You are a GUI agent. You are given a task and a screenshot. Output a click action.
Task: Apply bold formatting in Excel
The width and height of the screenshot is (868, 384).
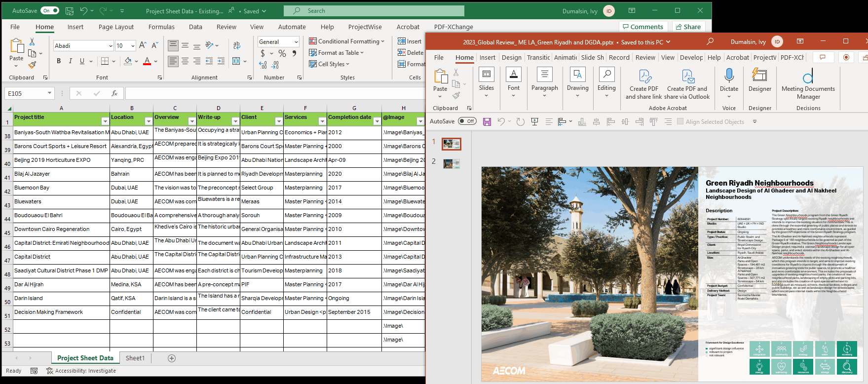(x=59, y=61)
